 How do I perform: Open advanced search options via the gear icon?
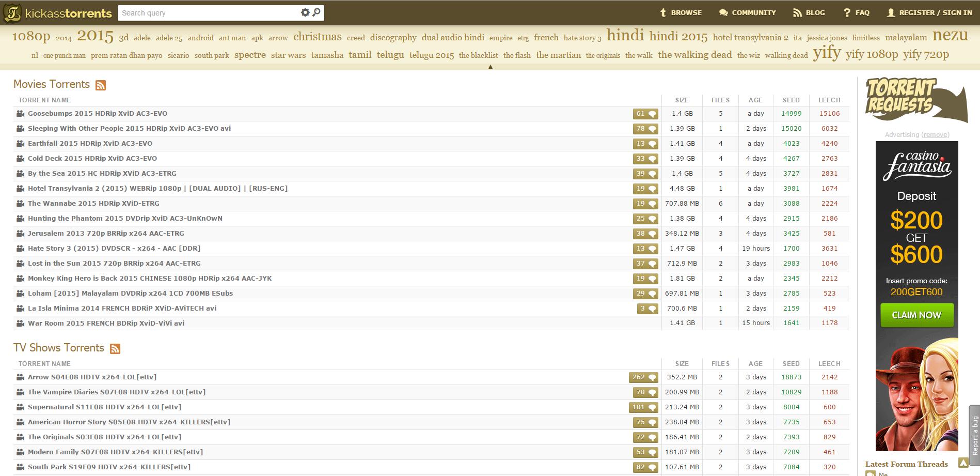tap(305, 12)
